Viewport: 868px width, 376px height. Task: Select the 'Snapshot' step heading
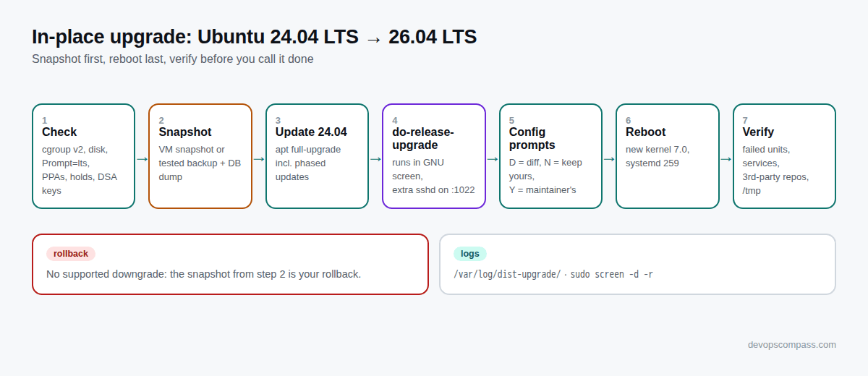(185, 132)
